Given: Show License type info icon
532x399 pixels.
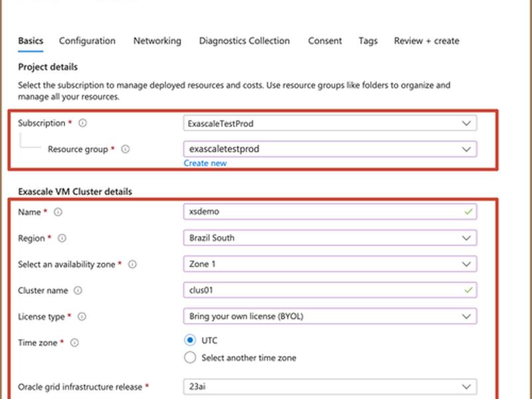Looking at the screenshot, I should (x=82, y=317).
